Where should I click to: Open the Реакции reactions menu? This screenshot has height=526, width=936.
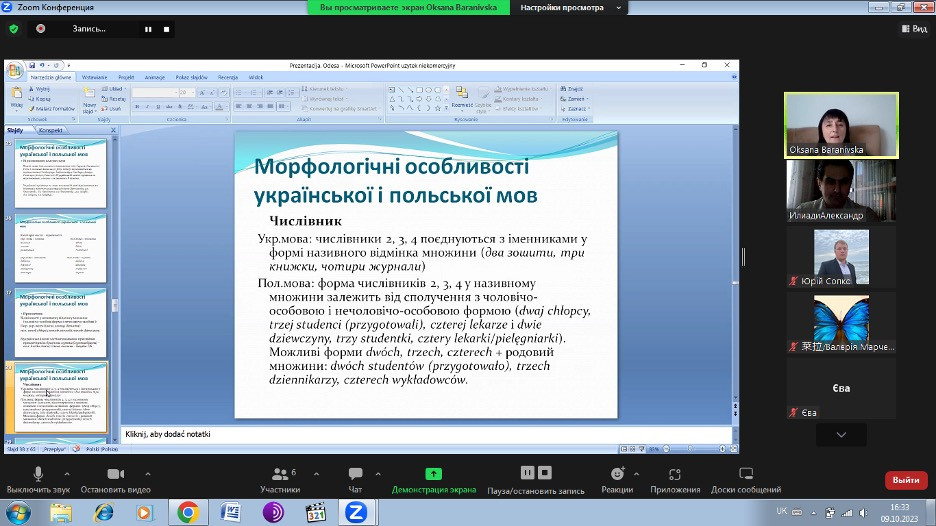click(x=618, y=474)
